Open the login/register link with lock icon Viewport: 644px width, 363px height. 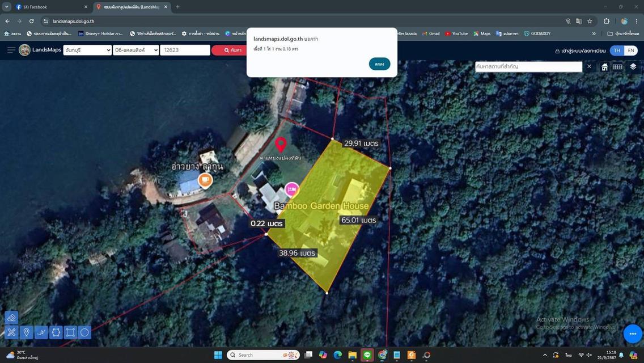click(580, 50)
